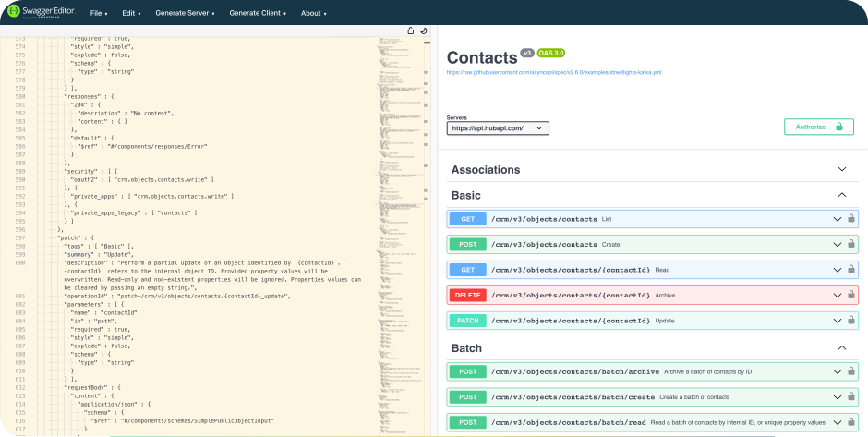Click "Create a batch of contacts" summary
Screen dimensions: 868x437
tap(694, 397)
